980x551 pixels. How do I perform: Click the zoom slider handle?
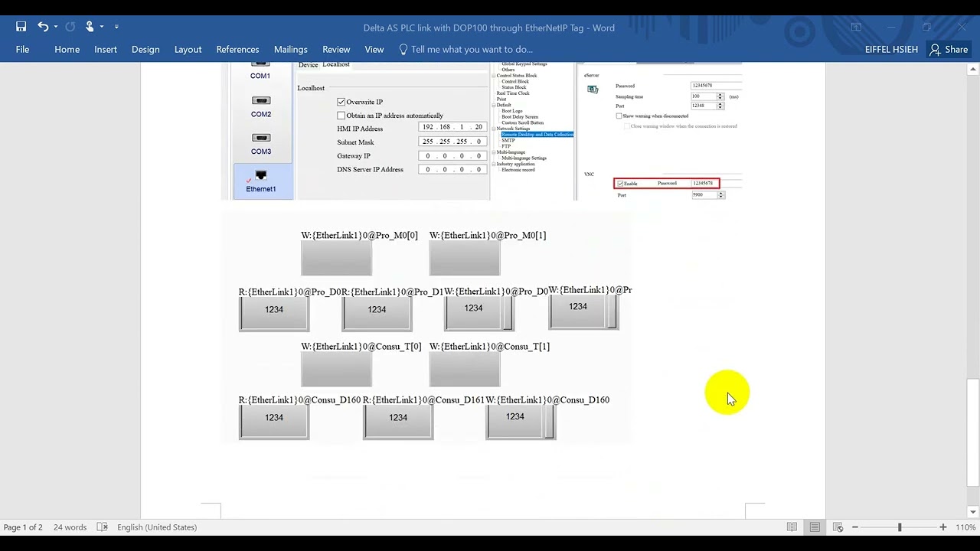900,527
